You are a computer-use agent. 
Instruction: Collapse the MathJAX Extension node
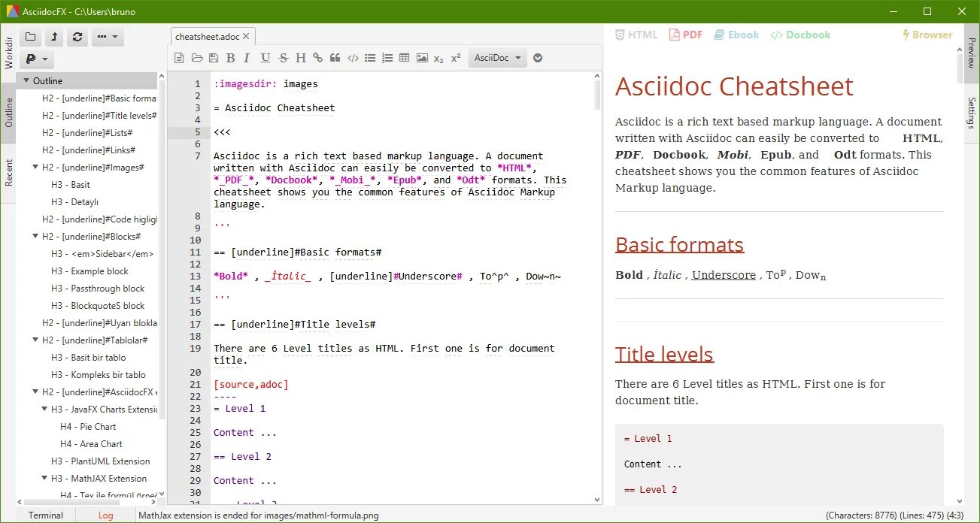(44, 478)
